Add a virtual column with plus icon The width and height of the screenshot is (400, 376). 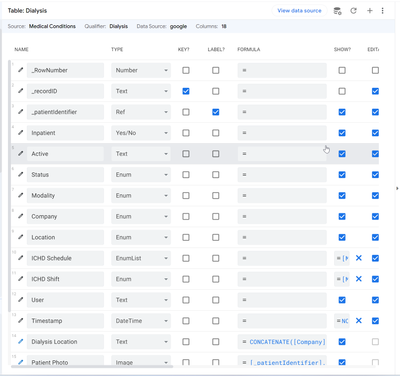(x=370, y=11)
